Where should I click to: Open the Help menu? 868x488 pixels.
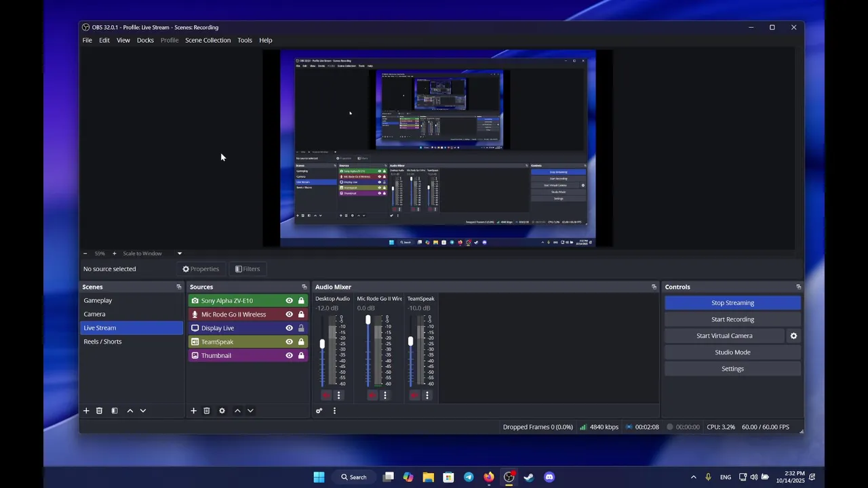point(266,40)
